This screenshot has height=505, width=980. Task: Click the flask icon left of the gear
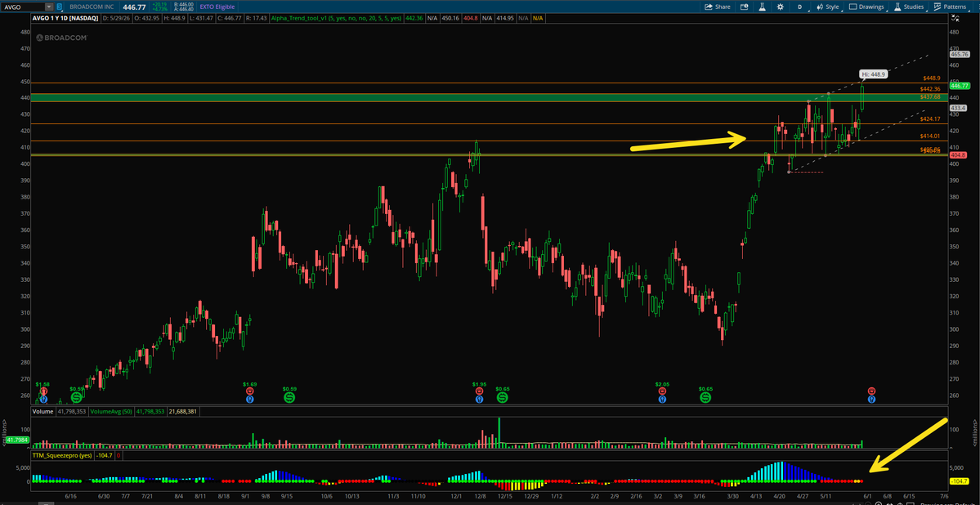tap(762, 7)
